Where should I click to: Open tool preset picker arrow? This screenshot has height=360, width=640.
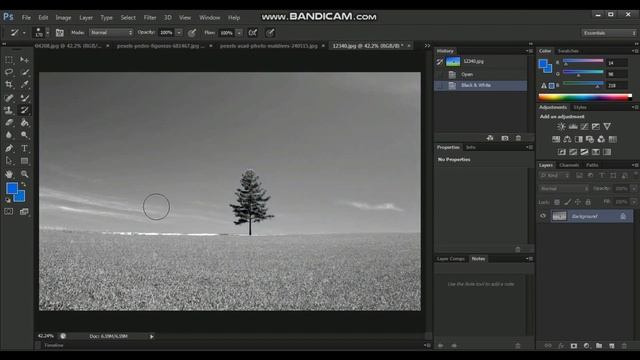[24, 33]
